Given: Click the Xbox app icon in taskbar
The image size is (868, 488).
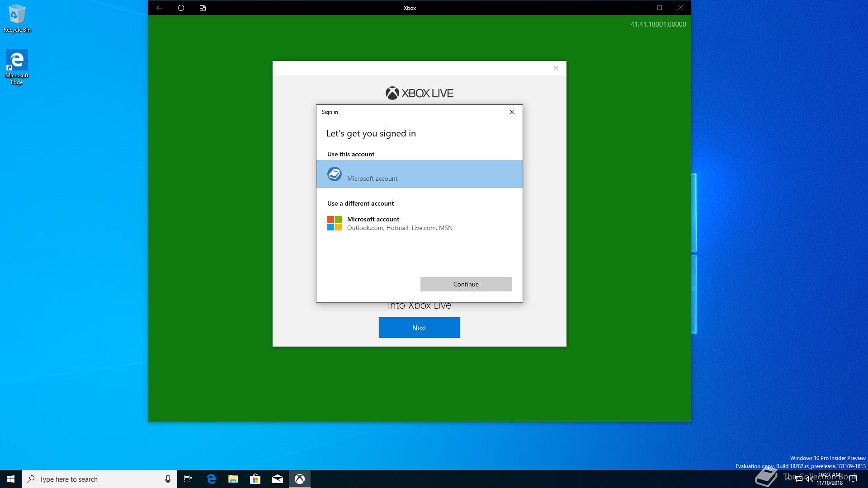Looking at the screenshot, I should pos(300,479).
